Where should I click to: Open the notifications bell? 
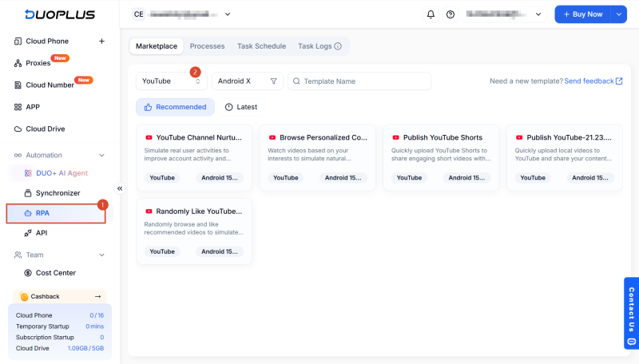(x=431, y=14)
